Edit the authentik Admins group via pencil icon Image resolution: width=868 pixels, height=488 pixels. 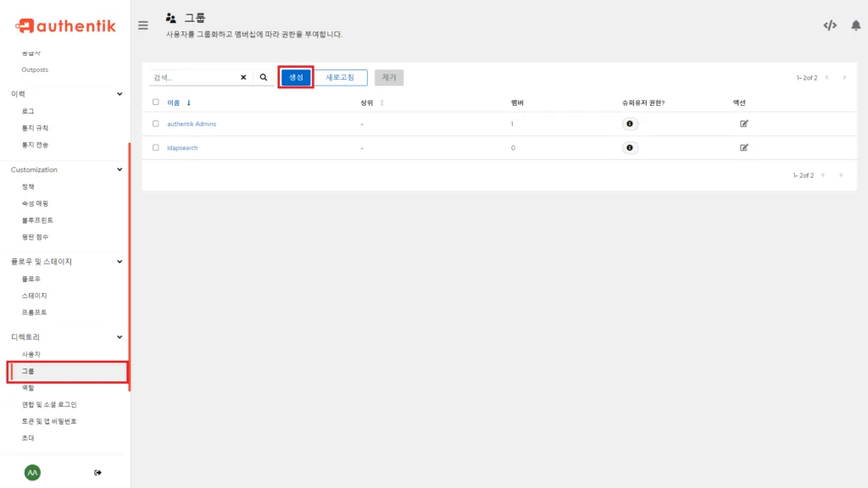(743, 122)
